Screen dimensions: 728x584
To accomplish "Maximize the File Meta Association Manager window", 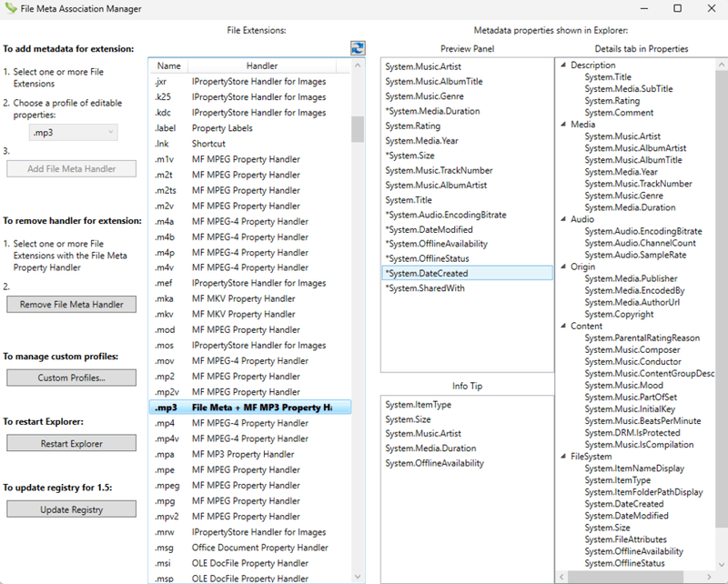I will (x=675, y=8).
